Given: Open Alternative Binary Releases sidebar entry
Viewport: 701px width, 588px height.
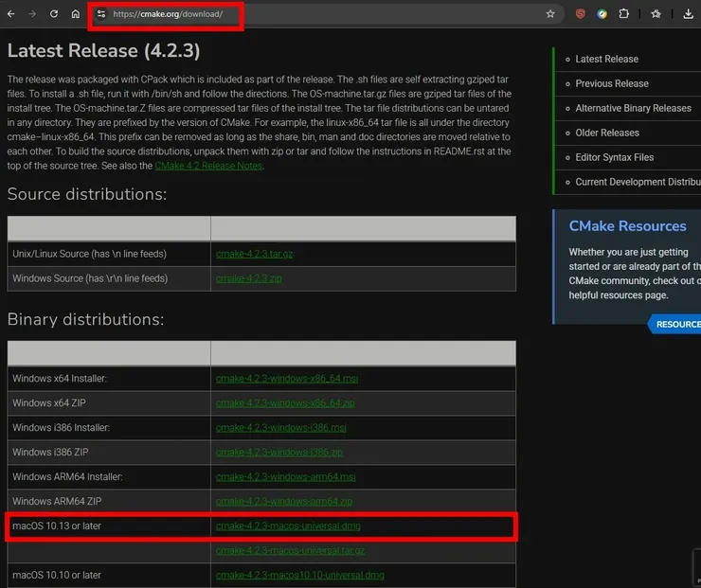Looking at the screenshot, I should point(633,108).
